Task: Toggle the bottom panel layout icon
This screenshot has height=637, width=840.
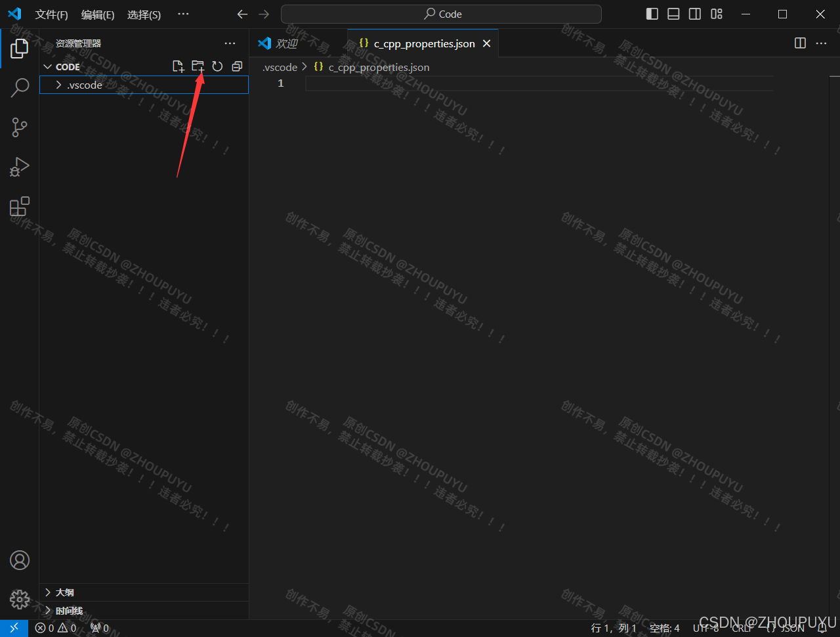Action: click(x=673, y=14)
